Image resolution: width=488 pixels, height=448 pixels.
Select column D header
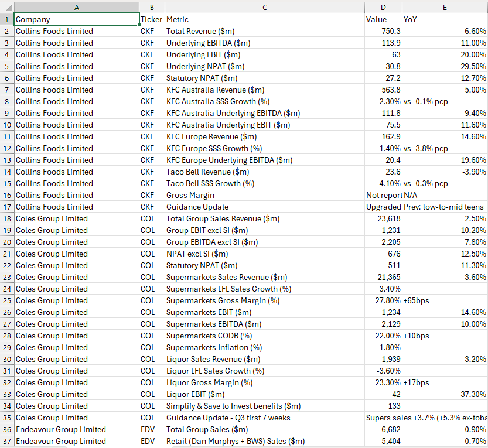pos(383,7)
